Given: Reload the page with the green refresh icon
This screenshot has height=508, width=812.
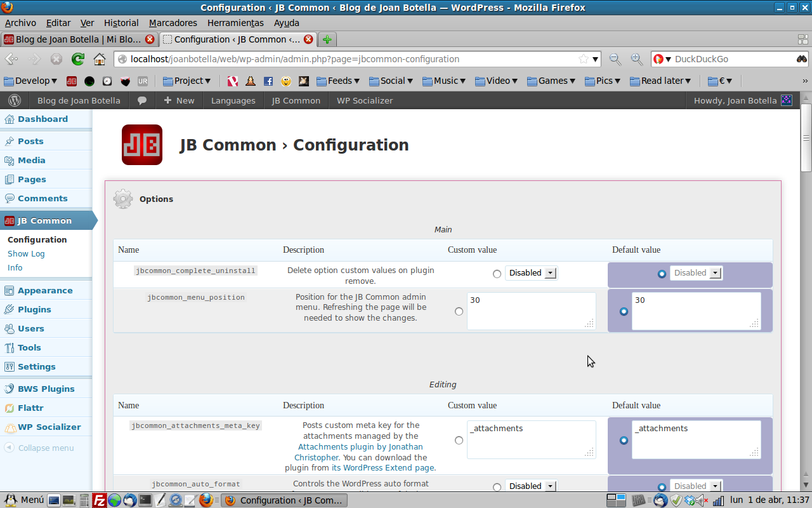Looking at the screenshot, I should pos(78,59).
